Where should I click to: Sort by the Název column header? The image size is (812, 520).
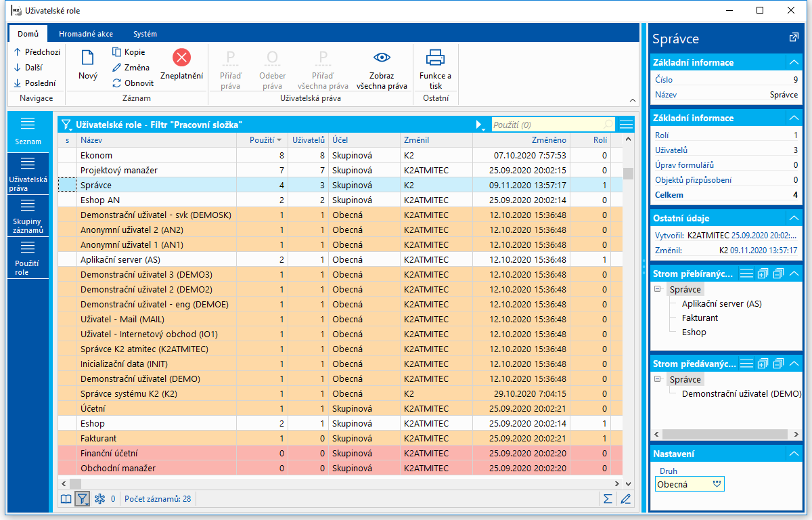(x=156, y=140)
